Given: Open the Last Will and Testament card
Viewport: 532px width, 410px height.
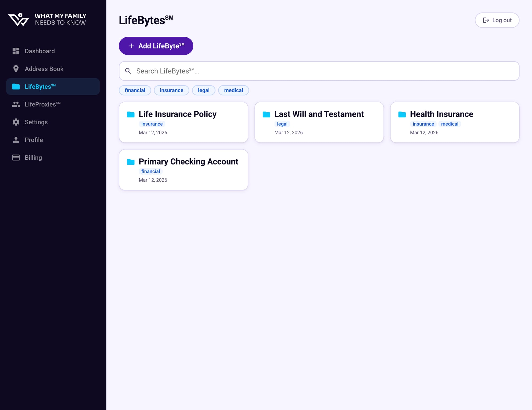Looking at the screenshot, I should (319, 122).
